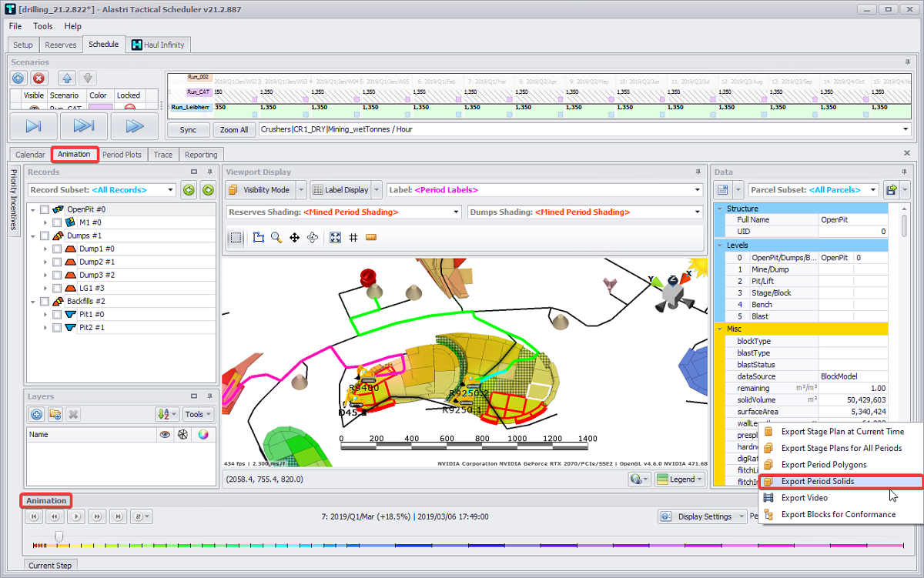This screenshot has height=578, width=924.
Task: Delete scenario using the red X icon
Action: (39, 78)
